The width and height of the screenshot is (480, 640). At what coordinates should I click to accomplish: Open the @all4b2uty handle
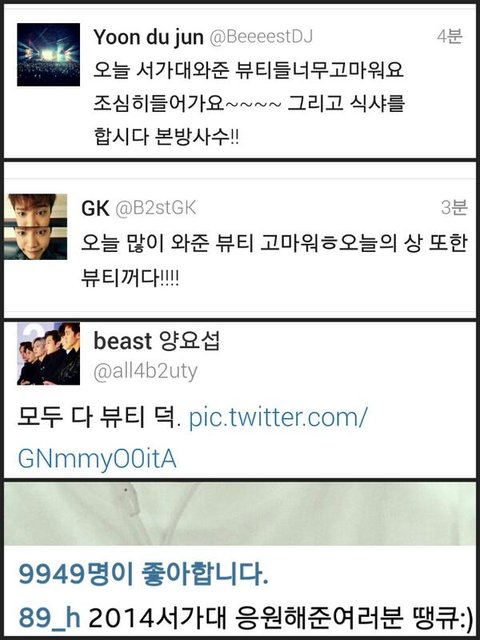click(x=145, y=371)
